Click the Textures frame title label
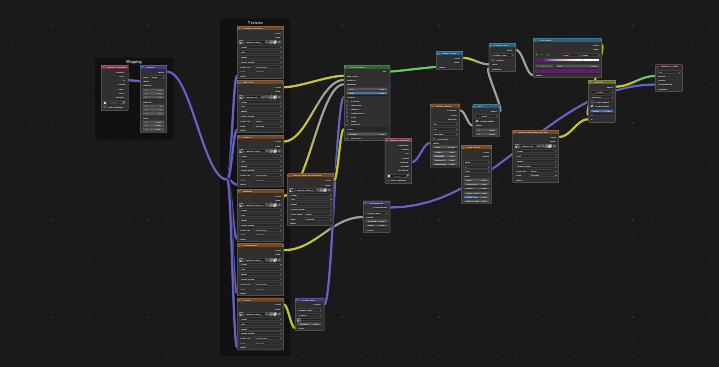This screenshot has width=719, height=367. [255, 22]
